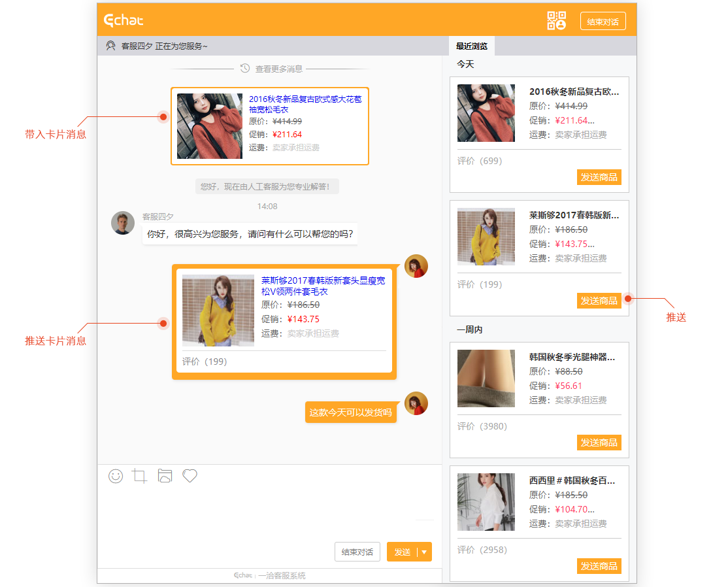Click the Echat logo in header
Screen dimensions: 728x587
click(x=124, y=20)
